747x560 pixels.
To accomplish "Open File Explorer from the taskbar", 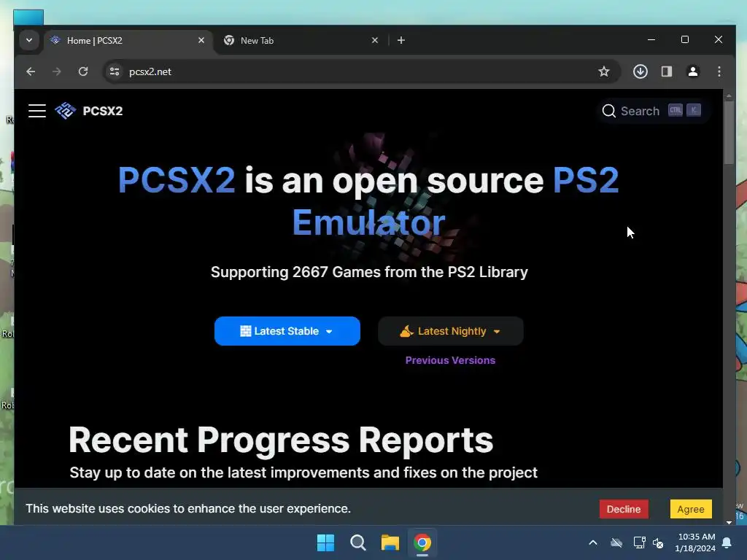I will click(390, 542).
